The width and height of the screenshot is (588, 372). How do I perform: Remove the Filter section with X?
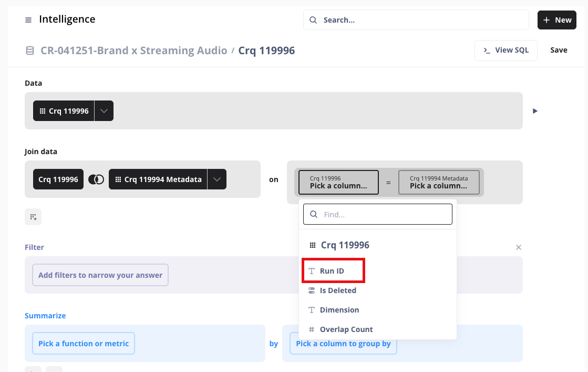coord(518,247)
